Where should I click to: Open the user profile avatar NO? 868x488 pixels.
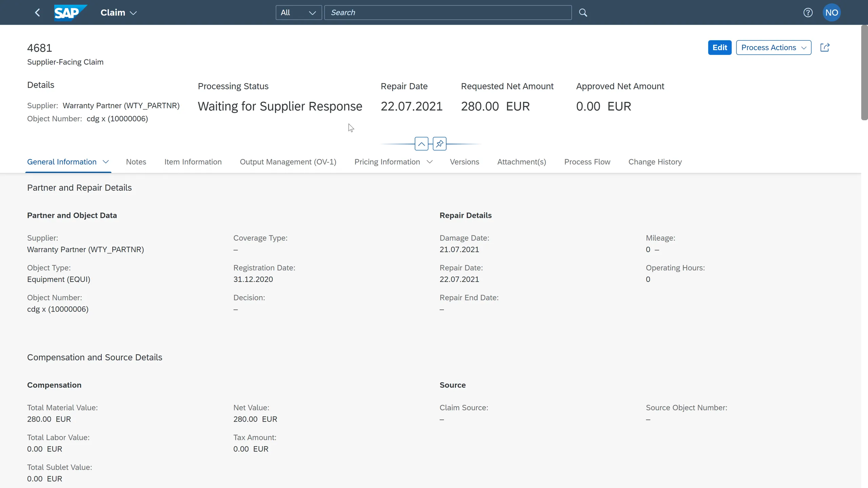point(832,12)
